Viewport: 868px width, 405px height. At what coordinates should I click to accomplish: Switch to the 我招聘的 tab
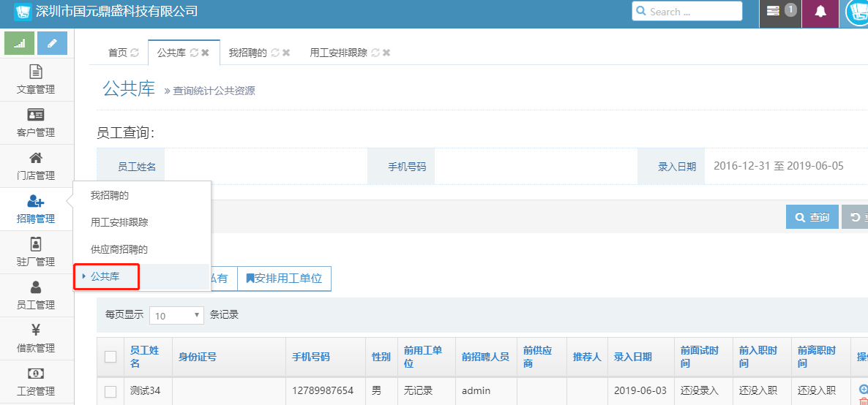pyautogui.click(x=247, y=53)
